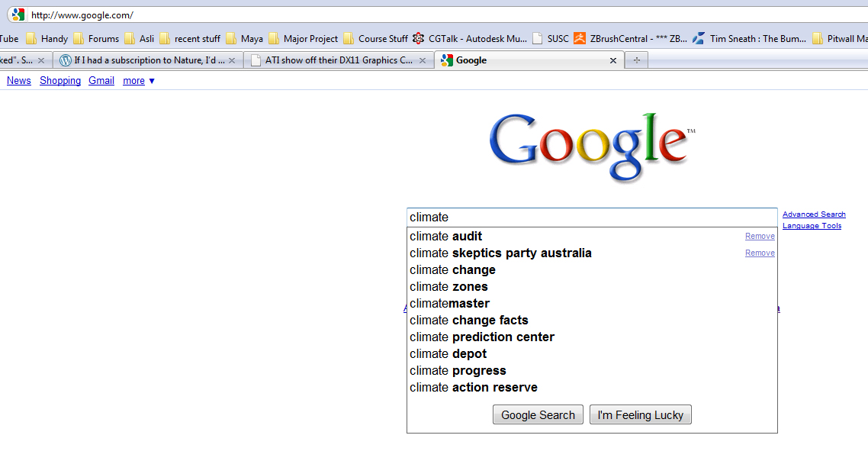This screenshot has height=461, width=868.
Task: Open the ZBrushCentral bookmark icon
Action: pos(580,38)
